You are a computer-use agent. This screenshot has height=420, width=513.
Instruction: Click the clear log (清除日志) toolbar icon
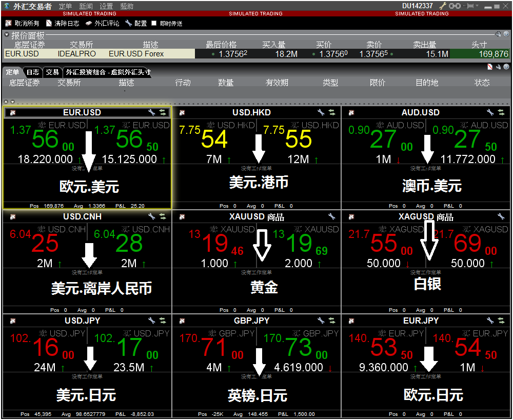click(x=49, y=24)
